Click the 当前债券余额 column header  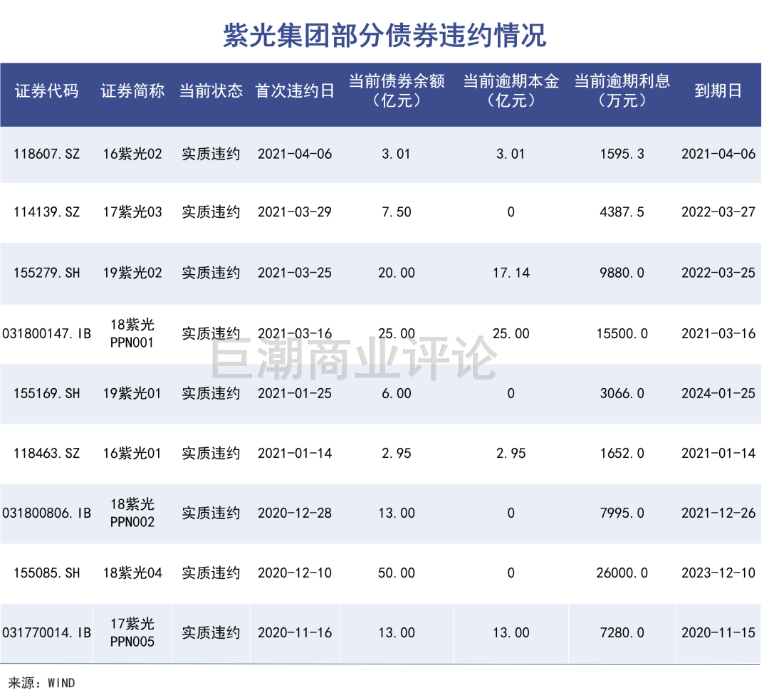[x=396, y=91]
